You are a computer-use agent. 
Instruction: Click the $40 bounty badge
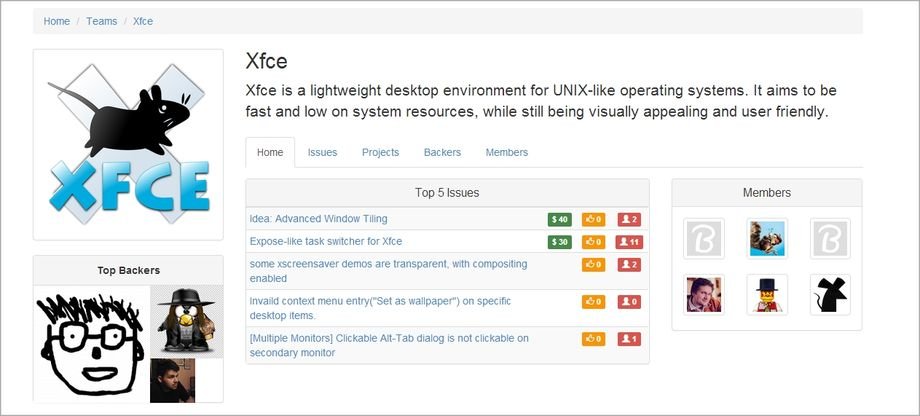[x=559, y=219]
